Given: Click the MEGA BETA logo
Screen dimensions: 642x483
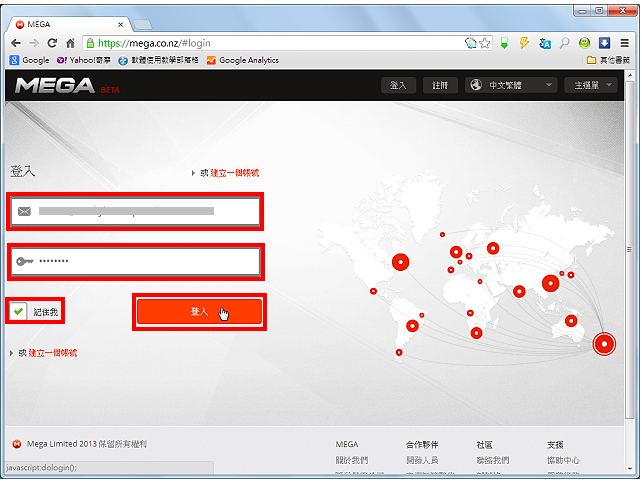Looking at the screenshot, I should [68, 86].
